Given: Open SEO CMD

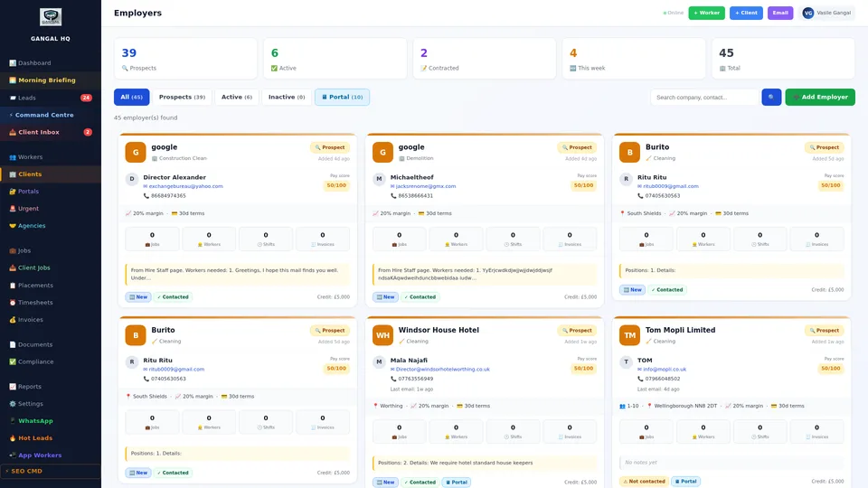Looking at the screenshot, I should (51, 472).
